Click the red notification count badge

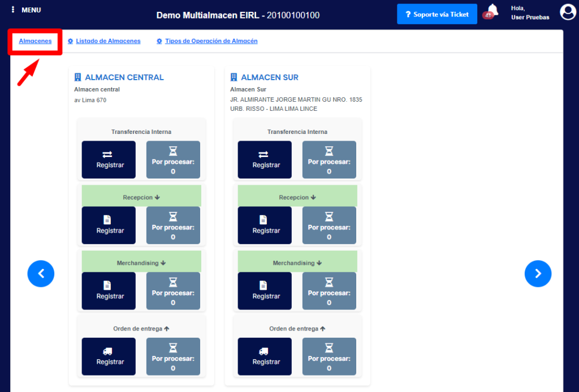(488, 15)
